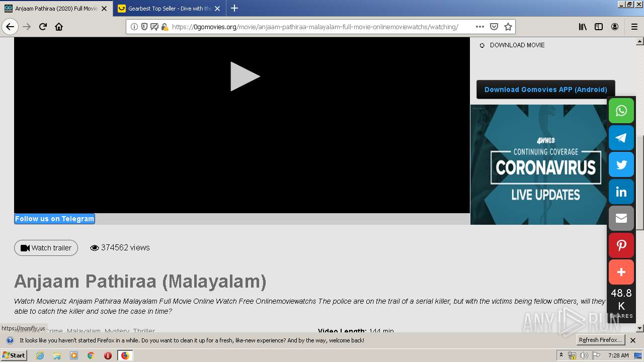This screenshot has height=362, width=644.
Task: Open Firefox hamburger menu
Action: click(634, 27)
